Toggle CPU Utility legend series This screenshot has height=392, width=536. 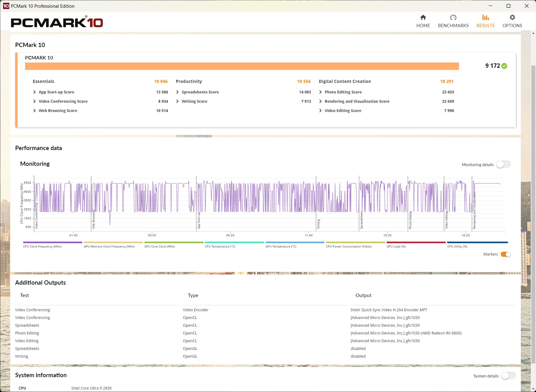click(477, 245)
